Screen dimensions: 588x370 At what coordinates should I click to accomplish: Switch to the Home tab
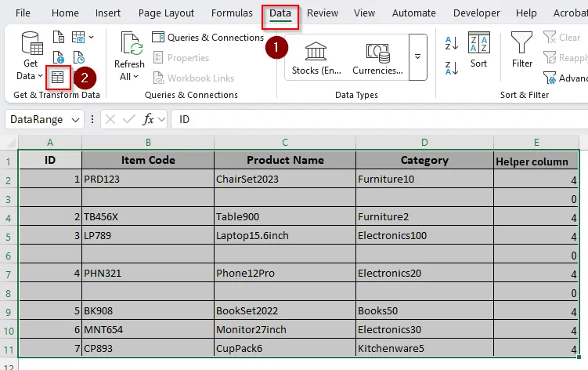(65, 13)
